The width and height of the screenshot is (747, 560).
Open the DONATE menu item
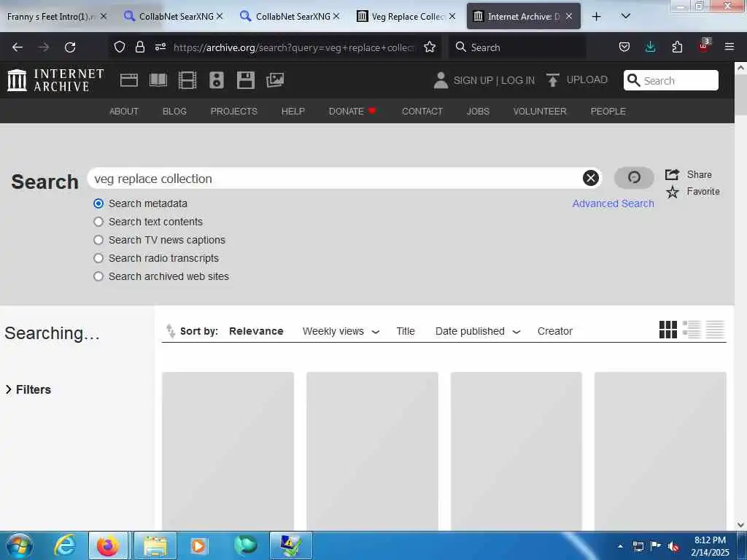point(352,111)
